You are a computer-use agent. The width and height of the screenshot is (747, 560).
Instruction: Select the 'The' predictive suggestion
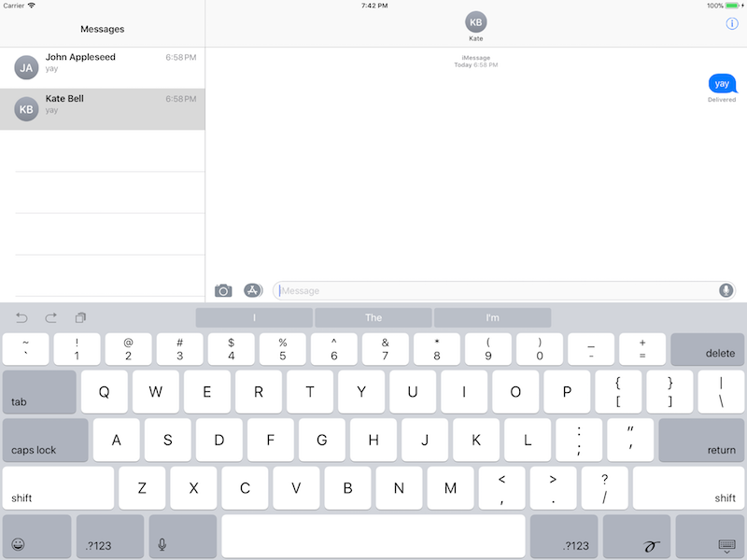373,317
